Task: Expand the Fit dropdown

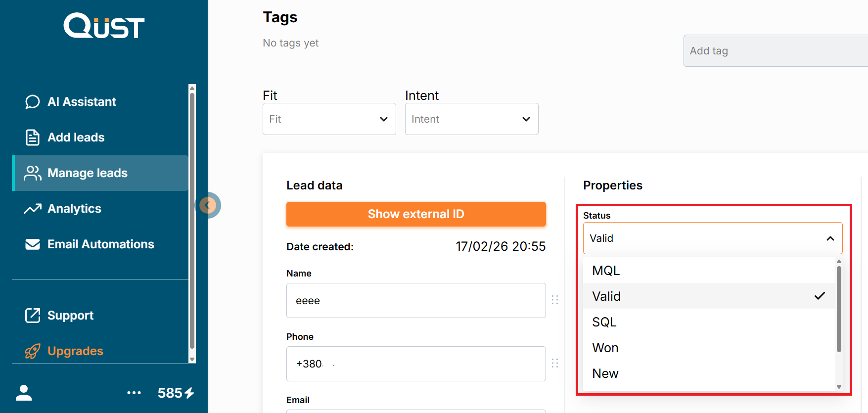Action: [329, 119]
